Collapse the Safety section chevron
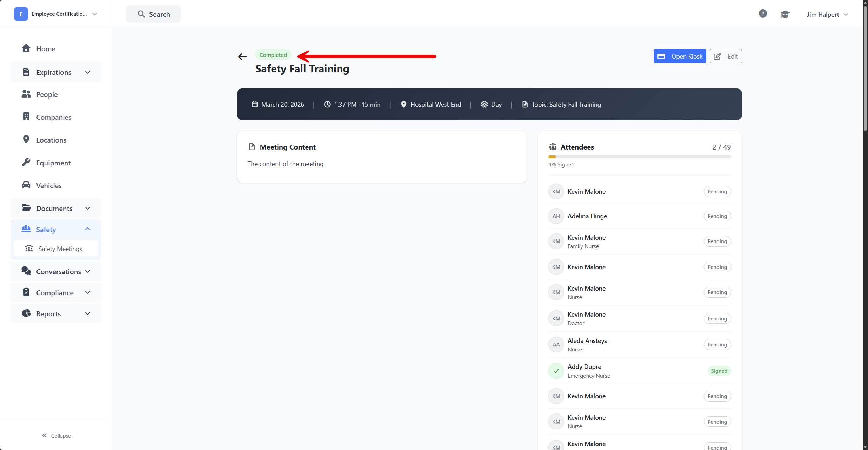Screen dimensions: 868x450 pos(88,229)
